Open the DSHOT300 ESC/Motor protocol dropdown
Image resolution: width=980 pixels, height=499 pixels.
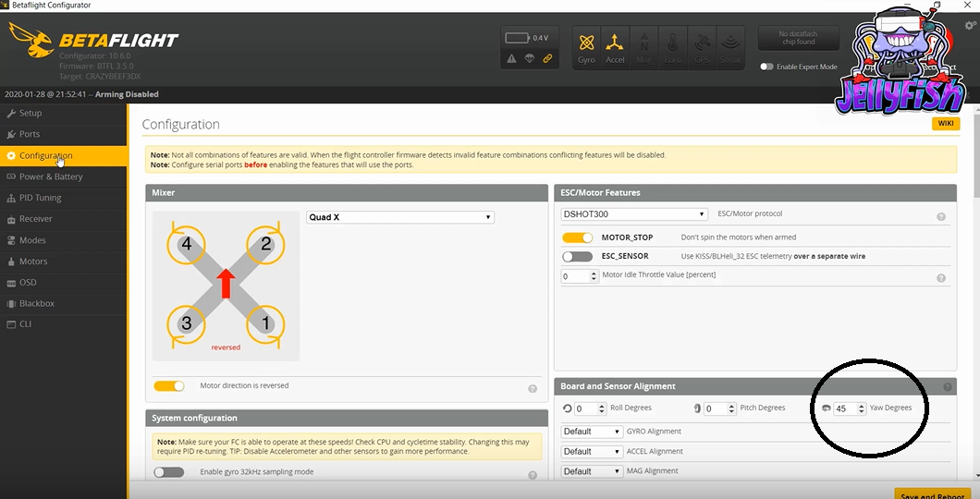click(x=634, y=214)
